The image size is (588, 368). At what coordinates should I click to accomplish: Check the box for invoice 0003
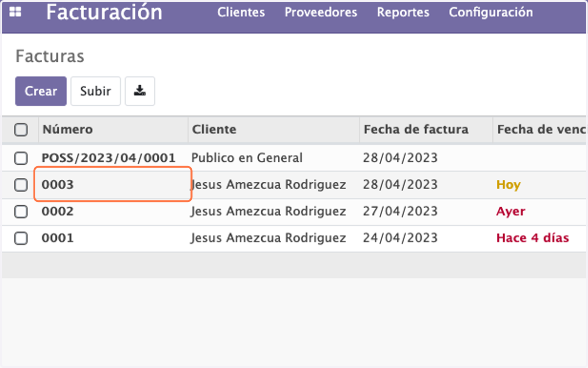[x=21, y=185]
